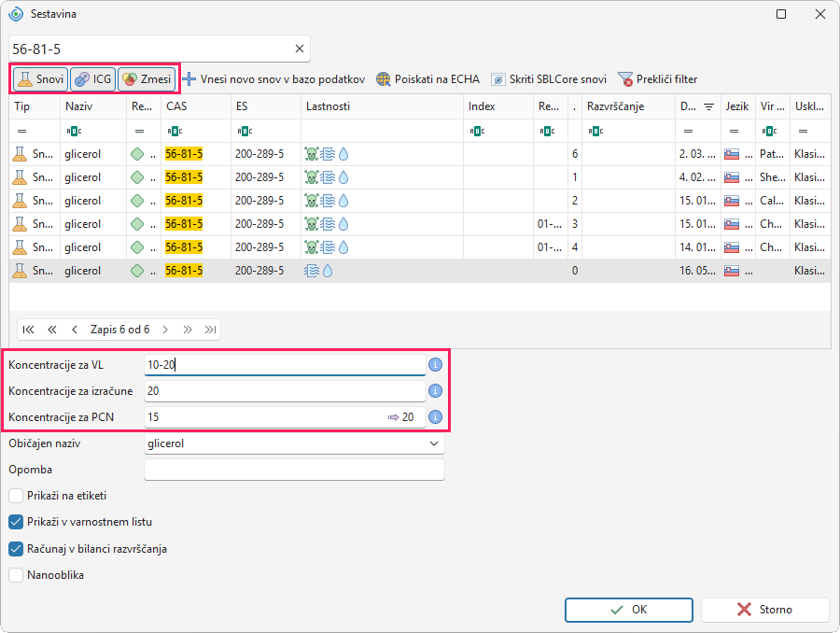Image resolution: width=840 pixels, height=633 pixels.
Task: Confirm with the OK button
Action: (629, 610)
